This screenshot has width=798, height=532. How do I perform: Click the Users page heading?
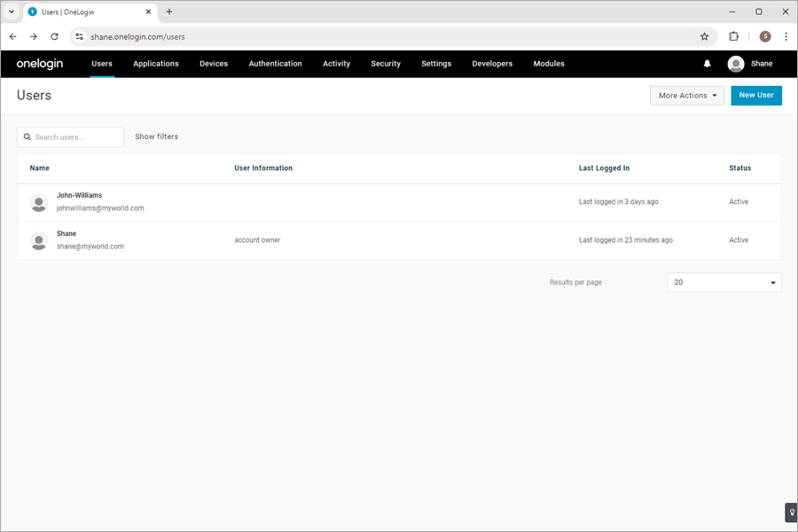click(x=34, y=96)
